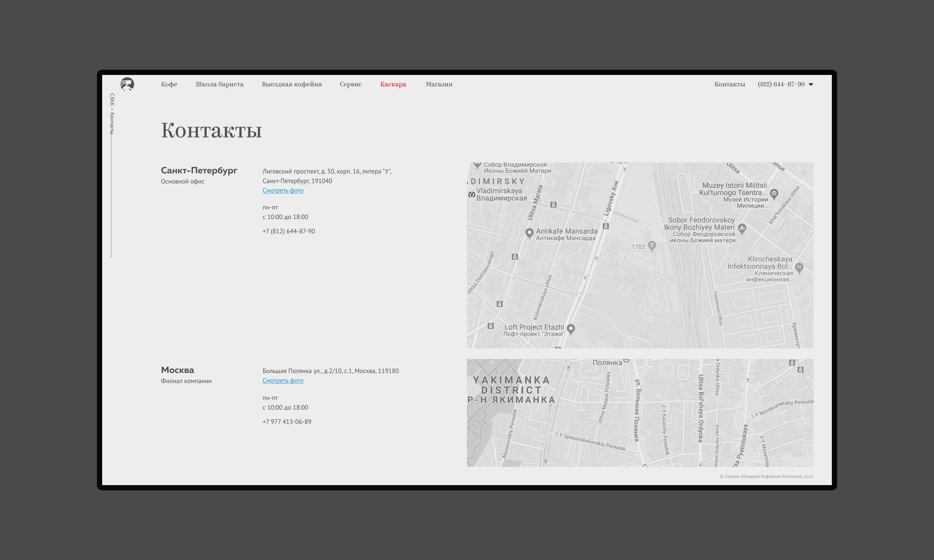
Task: Click the Сервис navigation item
Action: pos(350,84)
